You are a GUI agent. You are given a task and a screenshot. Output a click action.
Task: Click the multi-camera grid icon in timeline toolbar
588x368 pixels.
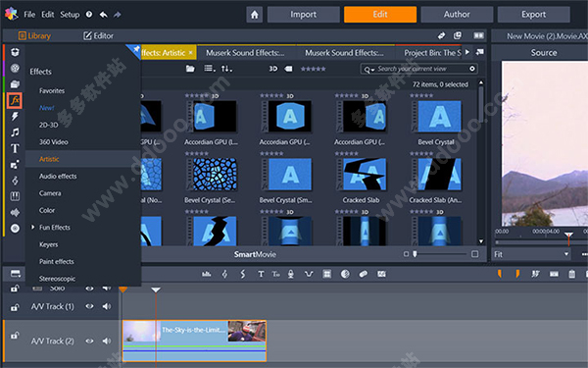327,274
